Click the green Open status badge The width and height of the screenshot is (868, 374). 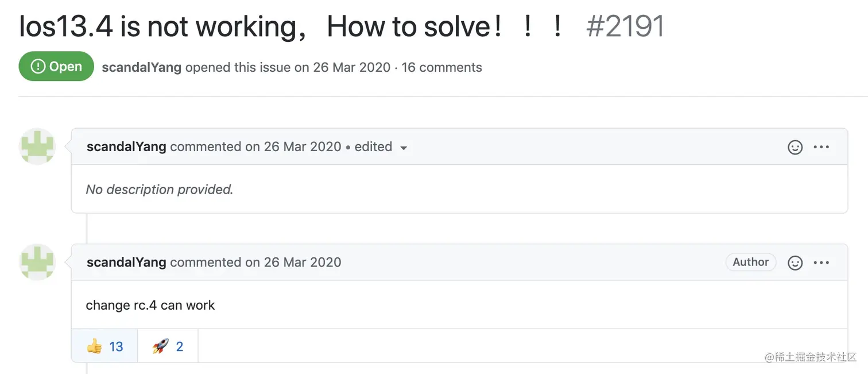pos(56,67)
